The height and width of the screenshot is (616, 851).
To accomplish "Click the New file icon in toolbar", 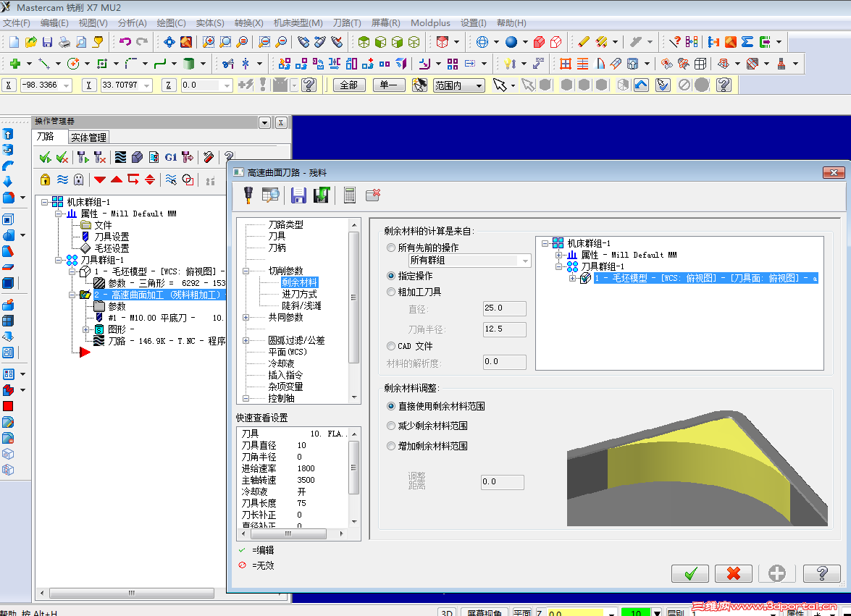I will (14, 42).
